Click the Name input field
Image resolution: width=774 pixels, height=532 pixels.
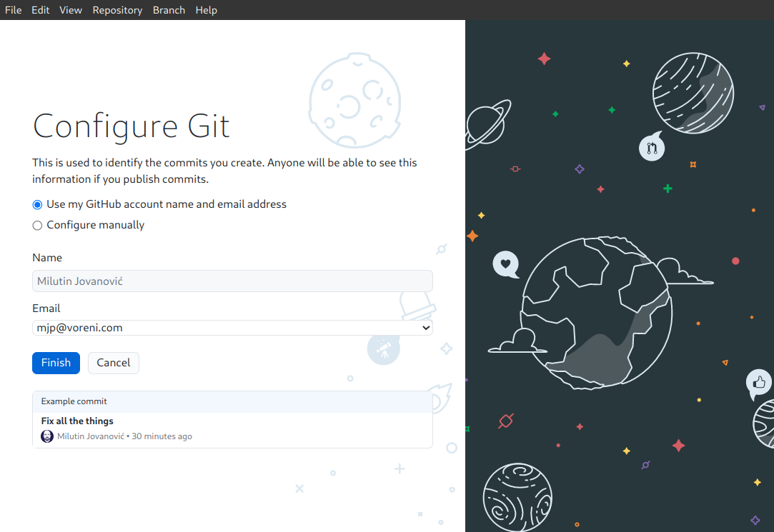232,281
